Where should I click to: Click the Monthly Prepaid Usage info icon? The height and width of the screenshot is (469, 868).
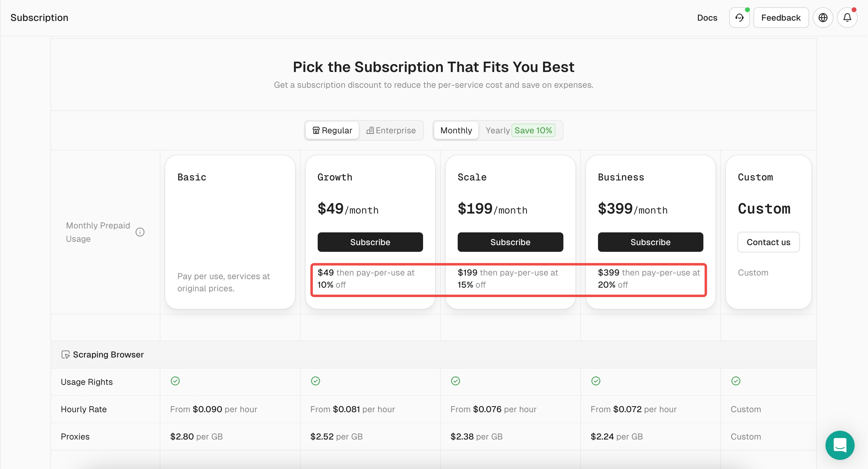tap(140, 232)
